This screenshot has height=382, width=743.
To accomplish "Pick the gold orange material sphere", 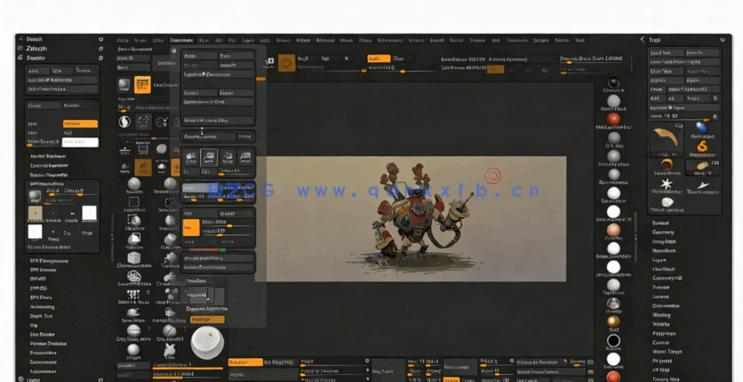I will pyautogui.click(x=614, y=322).
